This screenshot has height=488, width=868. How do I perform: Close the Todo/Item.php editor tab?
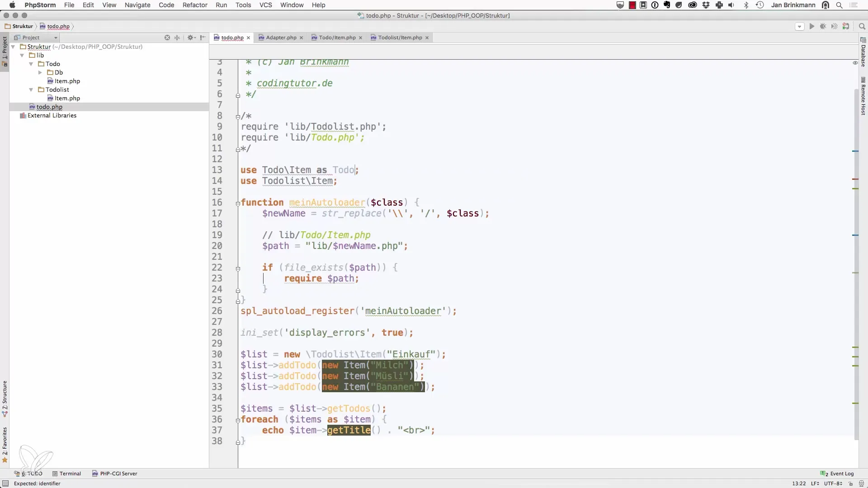360,38
